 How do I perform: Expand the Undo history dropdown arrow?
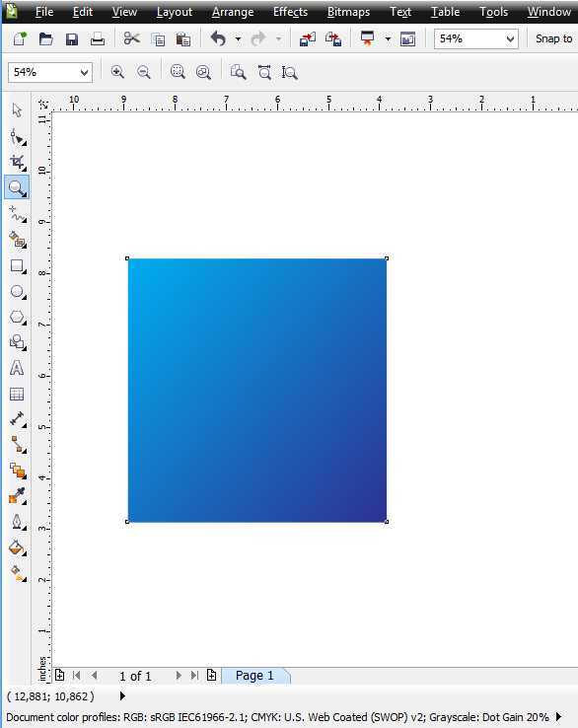point(238,39)
